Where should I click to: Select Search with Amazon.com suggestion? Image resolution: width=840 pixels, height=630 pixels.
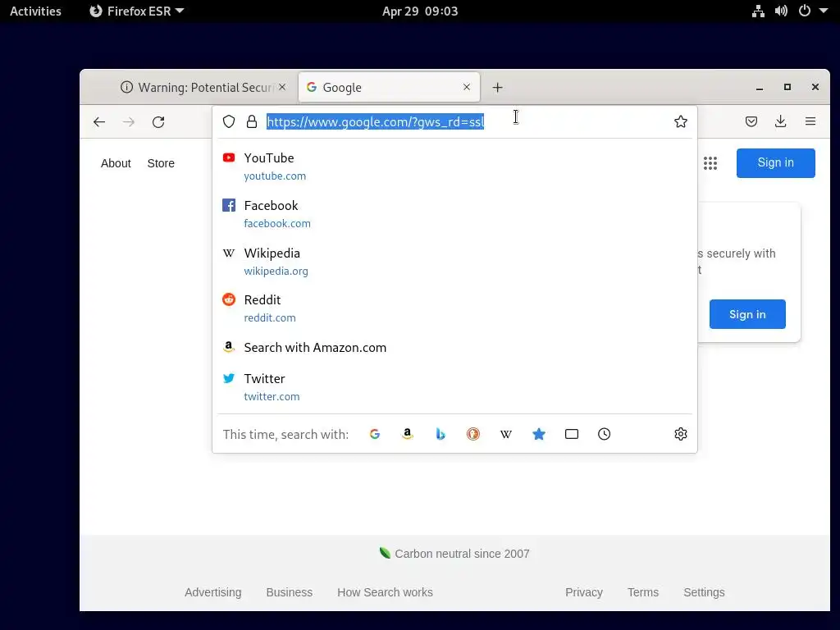coord(454,347)
